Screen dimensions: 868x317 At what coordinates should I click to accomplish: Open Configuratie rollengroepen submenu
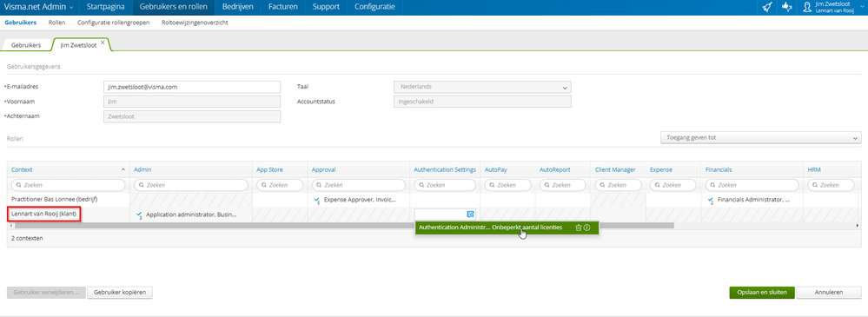coord(114,23)
